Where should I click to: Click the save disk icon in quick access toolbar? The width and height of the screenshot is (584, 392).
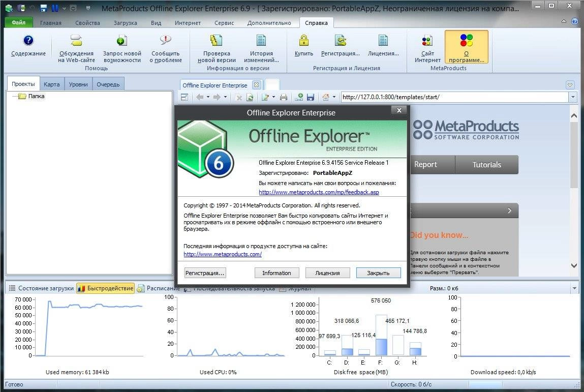44,8
